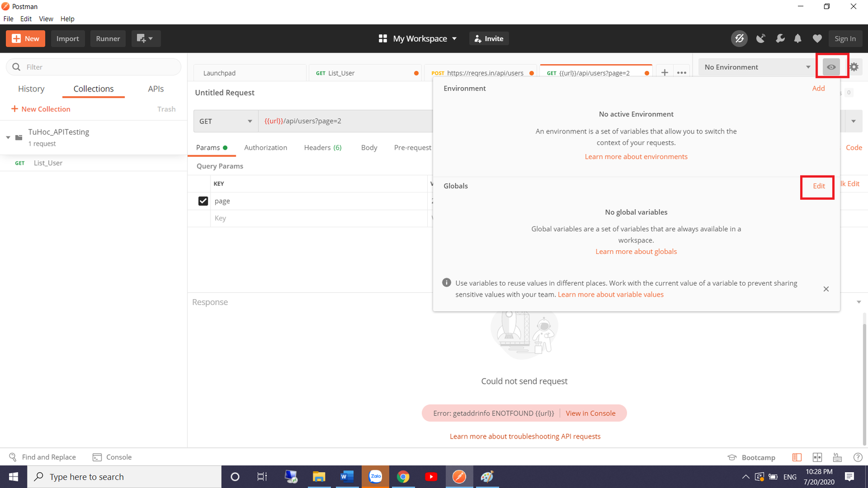Select the GET List_User request tab
The image size is (868, 488).
[366, 73]
